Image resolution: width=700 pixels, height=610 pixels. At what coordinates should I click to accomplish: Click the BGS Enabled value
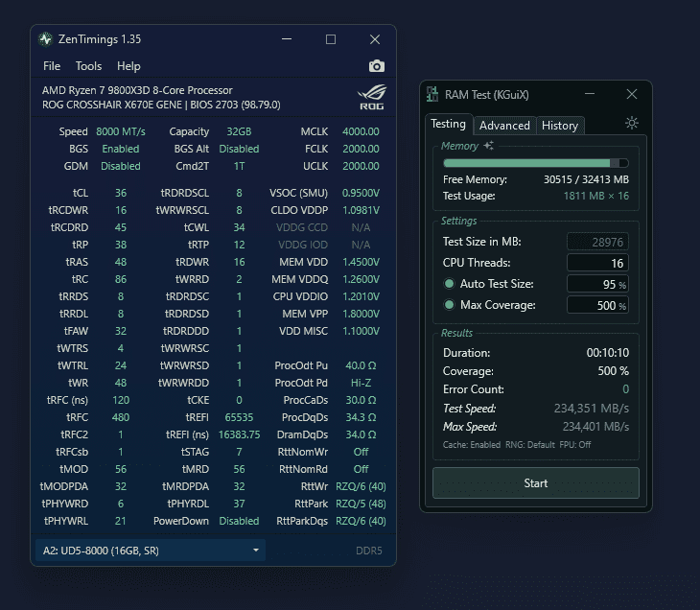121,149
